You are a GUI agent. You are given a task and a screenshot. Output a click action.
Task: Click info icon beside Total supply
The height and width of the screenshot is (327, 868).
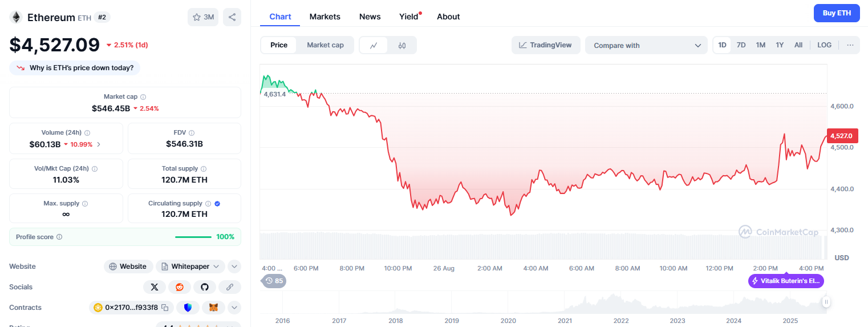204,169
